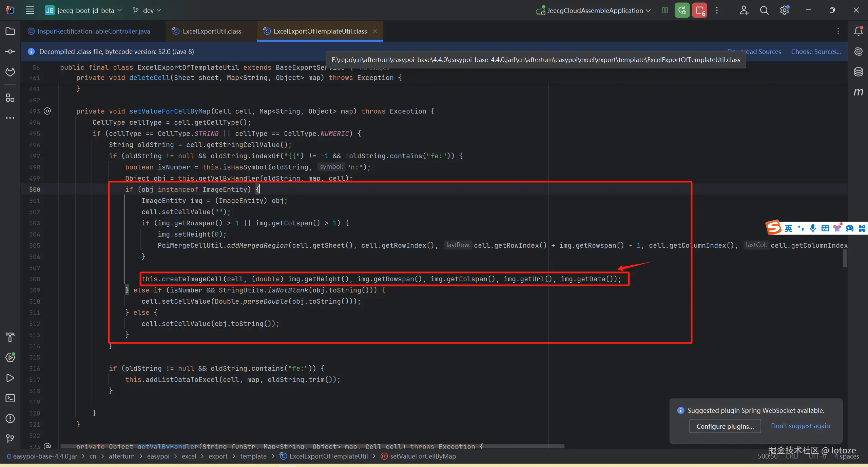The width and height of the screenshot is (868, 467).
Task: Switch to InspurRectificationTableController.java tab
Action: (93, 31)
